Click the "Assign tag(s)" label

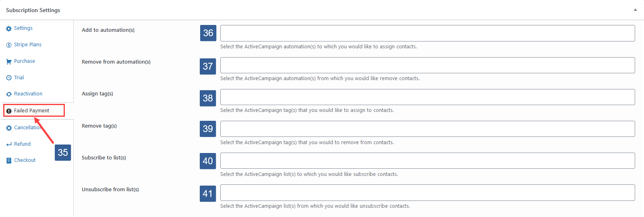point(97,94)
